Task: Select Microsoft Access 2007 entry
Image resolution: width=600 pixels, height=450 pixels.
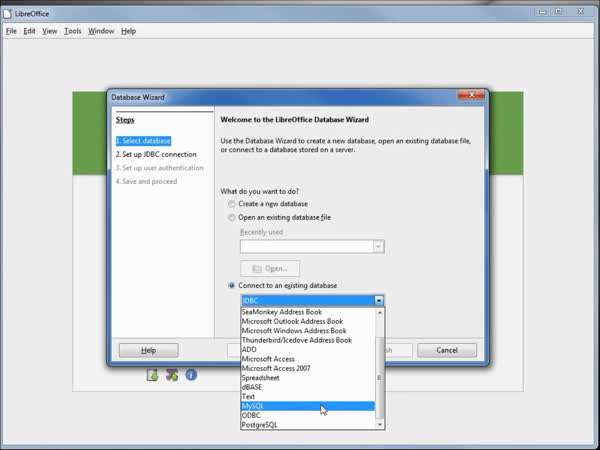Action: coord(308,368)
